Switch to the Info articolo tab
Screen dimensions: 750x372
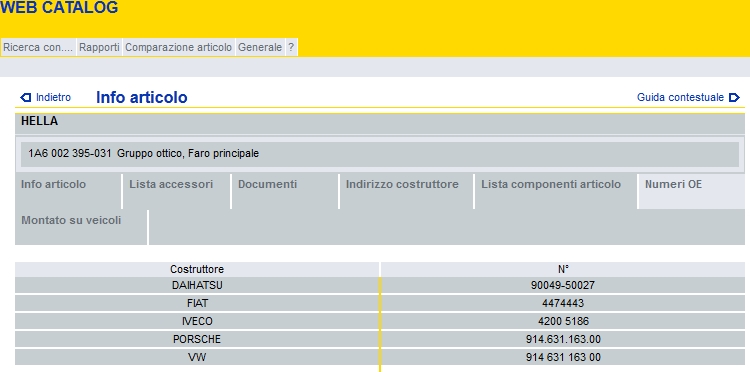click(x=68, y=191)
